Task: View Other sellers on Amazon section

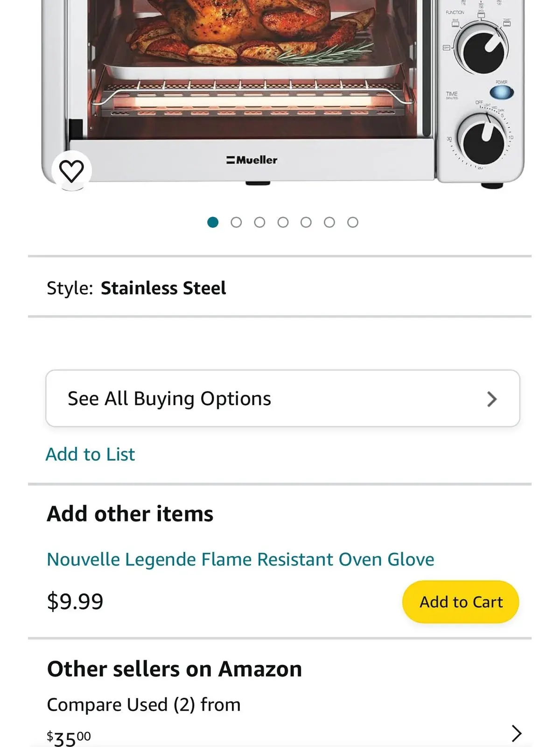Action: tap(174, 668)
